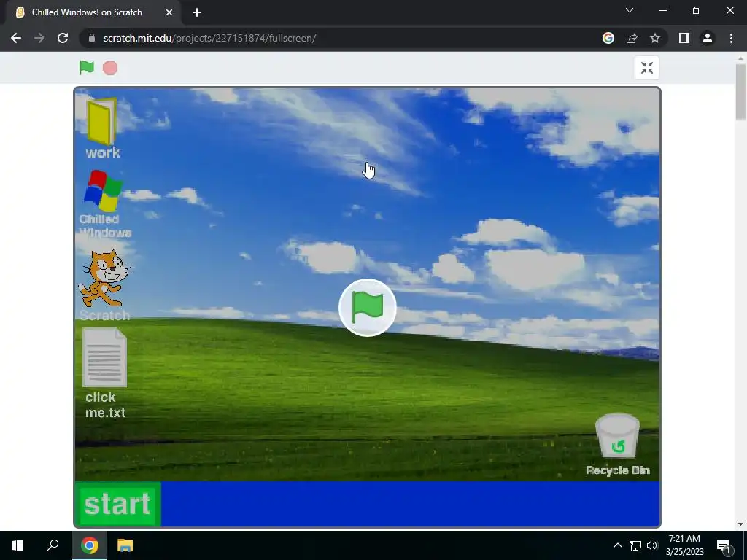Open the Chrome profile avatar
The height and width of the screenshot is (560, 747).
click(708, 38)
